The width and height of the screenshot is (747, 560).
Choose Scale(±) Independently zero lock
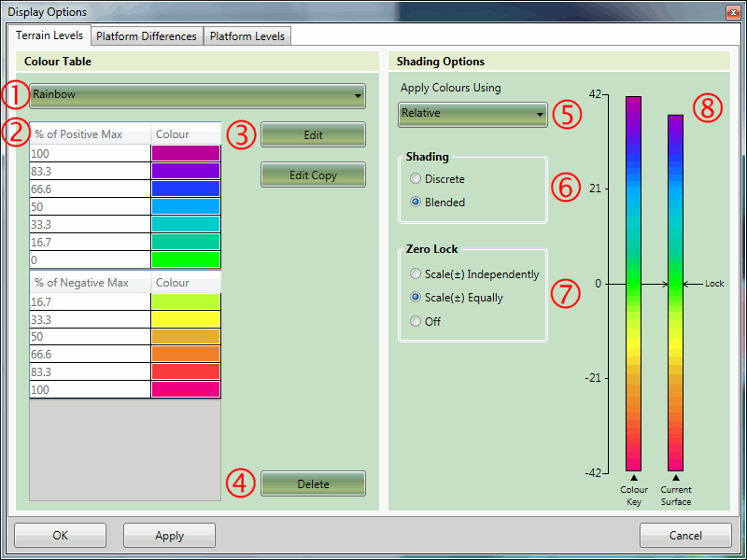474,273
